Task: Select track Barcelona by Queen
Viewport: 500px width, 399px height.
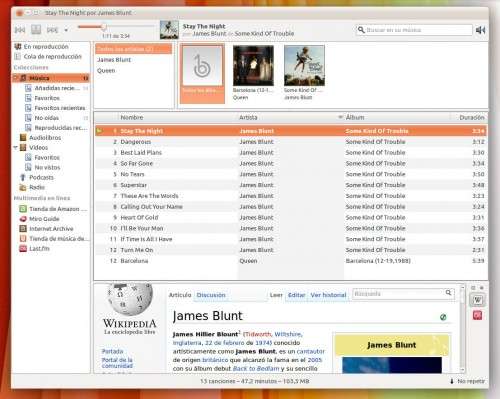Action: tap(291, 261)
